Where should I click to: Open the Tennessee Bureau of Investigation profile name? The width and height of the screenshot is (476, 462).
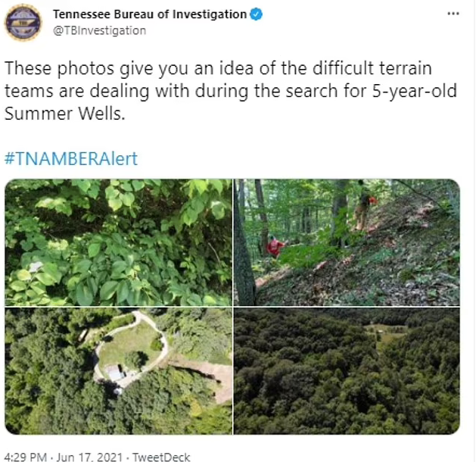pyautogui.click(x=150, y=14)
